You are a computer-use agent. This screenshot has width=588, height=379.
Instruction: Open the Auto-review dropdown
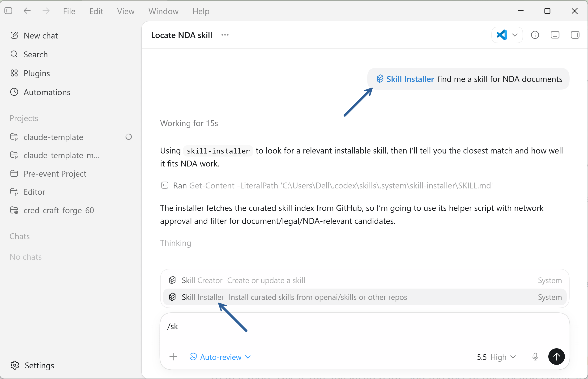220,357
